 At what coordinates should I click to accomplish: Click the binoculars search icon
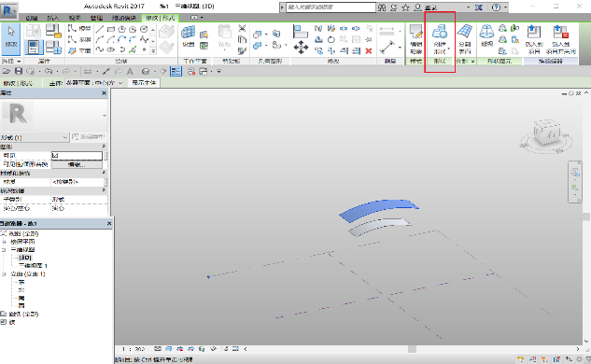coord(382,7)
